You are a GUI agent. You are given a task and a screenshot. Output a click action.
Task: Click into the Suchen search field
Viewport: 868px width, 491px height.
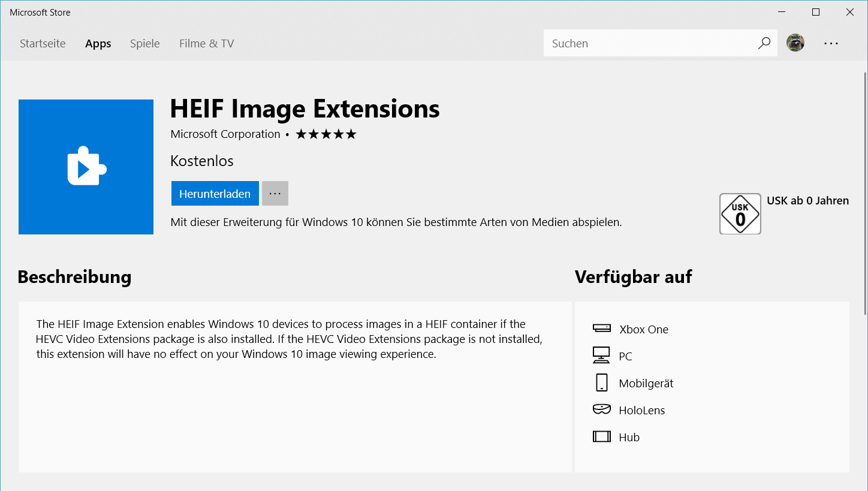pyautogui.click(x=650, y=43)
